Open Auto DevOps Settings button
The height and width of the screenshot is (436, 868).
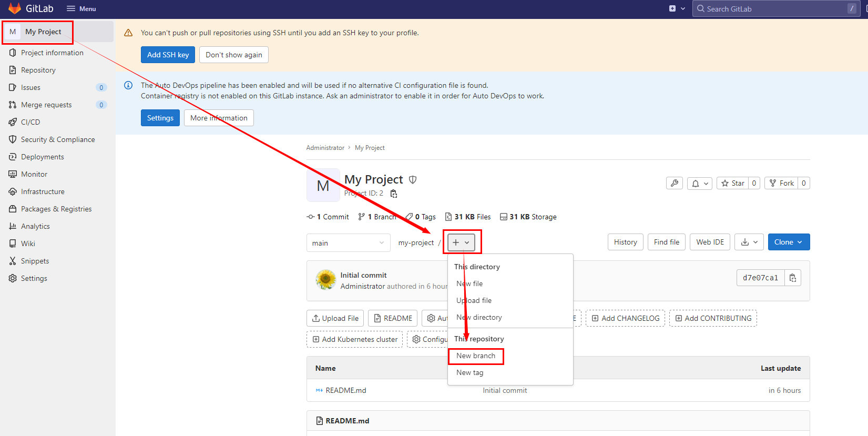(x=160, y=118)
